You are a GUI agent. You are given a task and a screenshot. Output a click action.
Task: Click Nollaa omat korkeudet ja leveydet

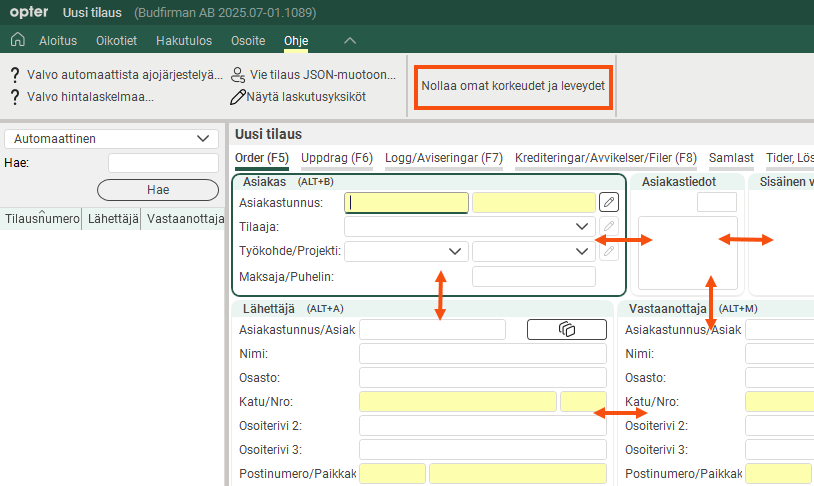(x=513, y=86)
